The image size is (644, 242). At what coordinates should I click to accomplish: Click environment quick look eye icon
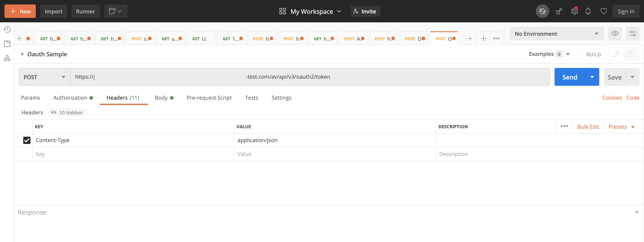[615, 34]
